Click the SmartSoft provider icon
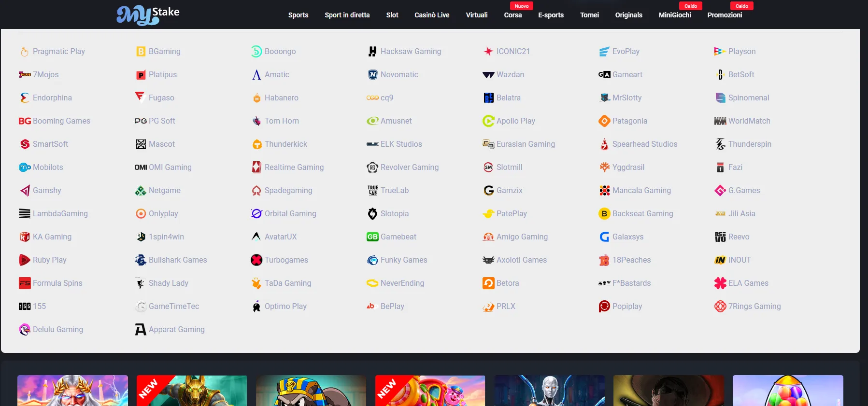 click(25, 144)
